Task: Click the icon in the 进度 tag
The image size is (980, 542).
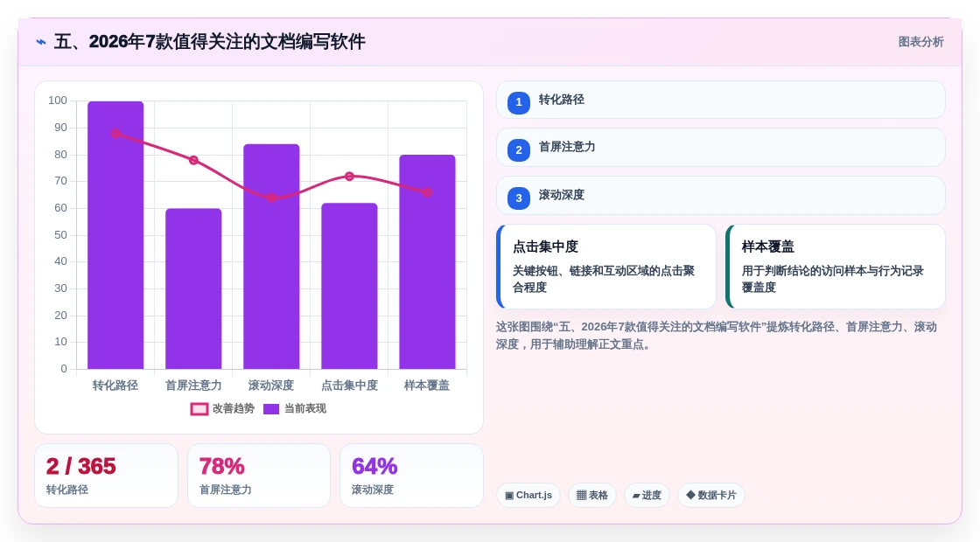Action: (x=635, y=496)
